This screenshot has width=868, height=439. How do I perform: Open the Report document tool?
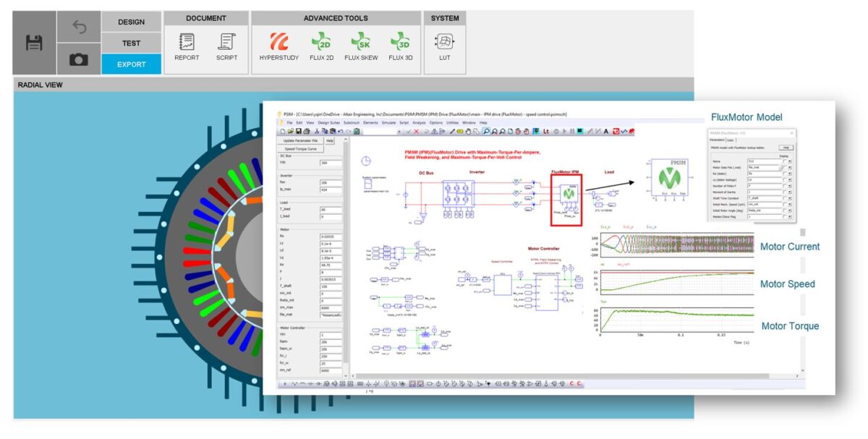pyautogui.click(x=187, y=48)
